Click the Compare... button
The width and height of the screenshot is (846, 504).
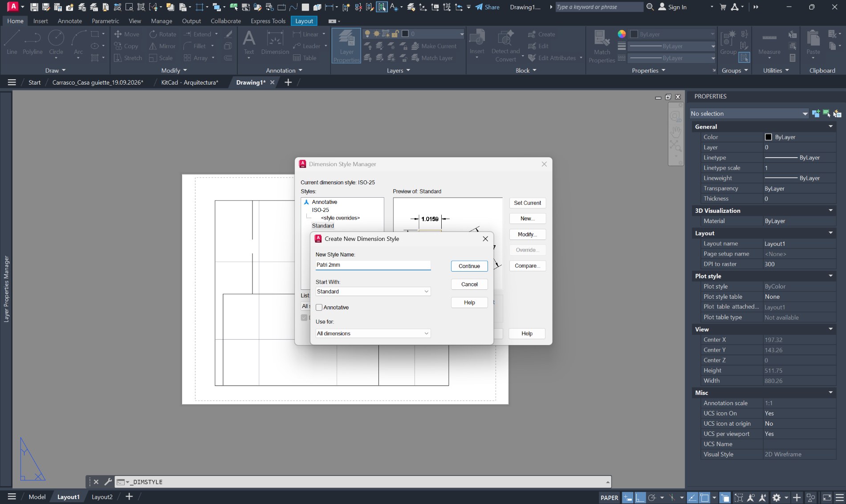tap(527, 266)
